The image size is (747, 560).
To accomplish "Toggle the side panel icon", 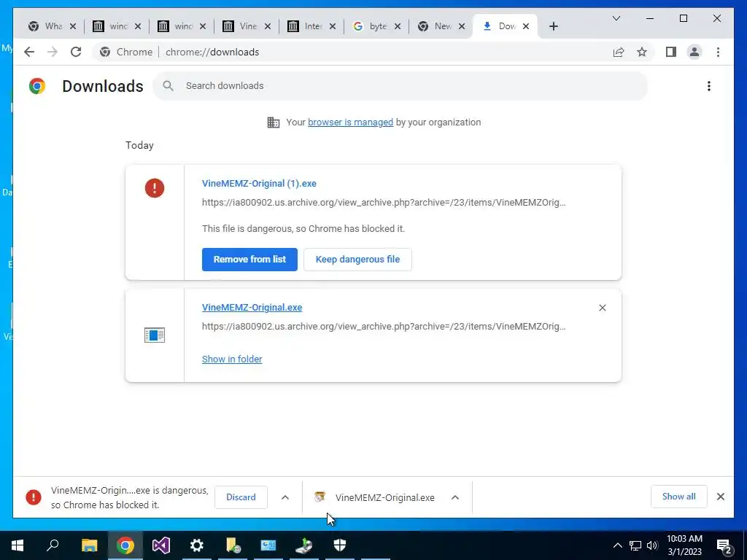I will (x=671, y=52).
